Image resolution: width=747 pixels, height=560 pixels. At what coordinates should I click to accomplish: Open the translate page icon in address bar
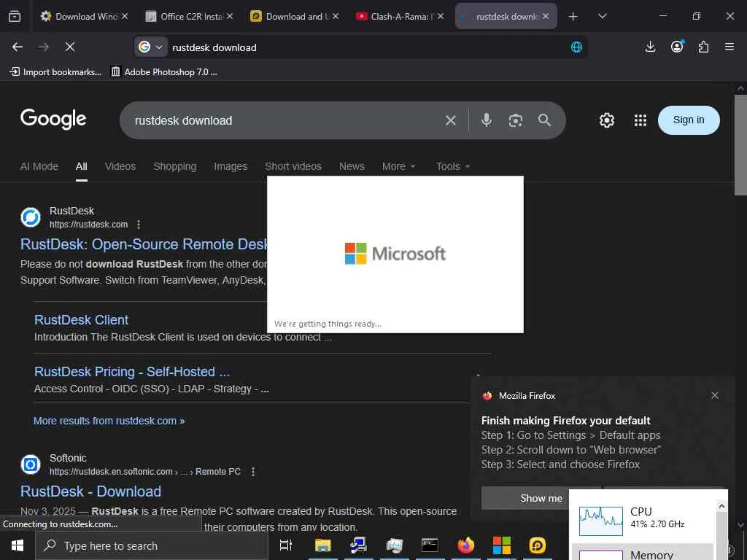576,47
